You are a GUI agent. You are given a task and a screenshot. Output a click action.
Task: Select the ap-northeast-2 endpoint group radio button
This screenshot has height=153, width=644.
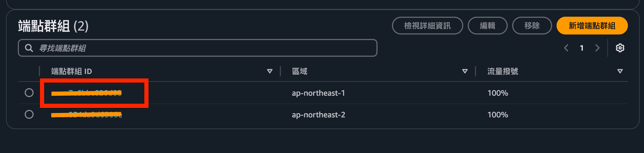point(29,114)
